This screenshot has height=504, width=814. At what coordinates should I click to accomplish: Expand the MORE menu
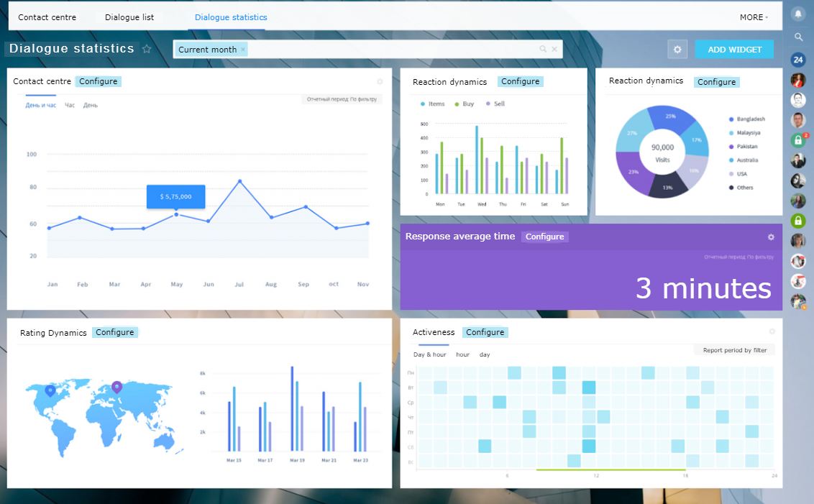(x=754, y=17)
